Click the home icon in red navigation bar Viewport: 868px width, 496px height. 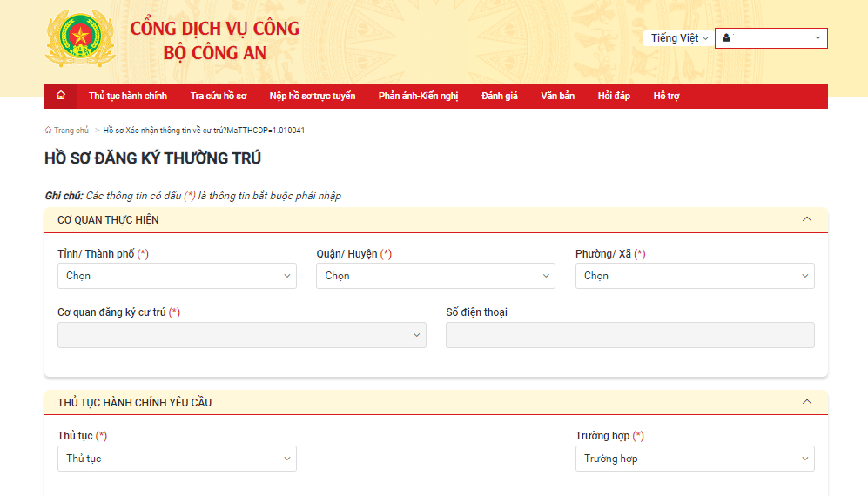pyautogui.click(x=60, y=96)
